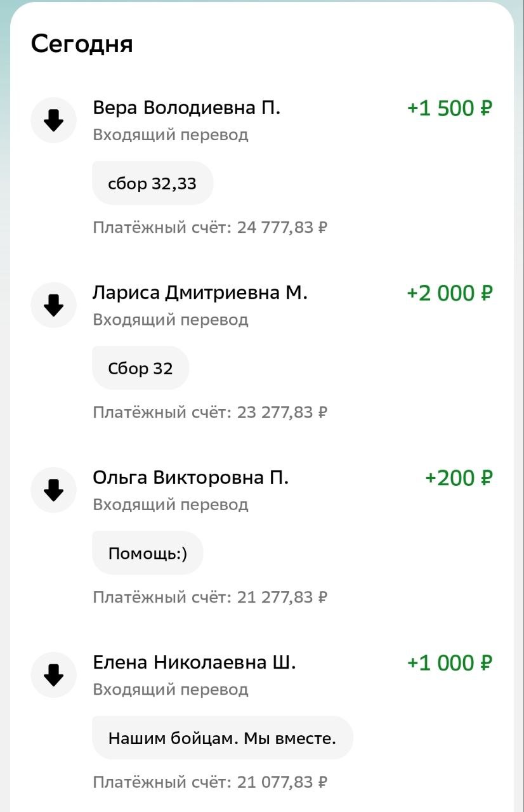
Task: Click the +1 500 ₽ amount
Action: tap(449, 108)
